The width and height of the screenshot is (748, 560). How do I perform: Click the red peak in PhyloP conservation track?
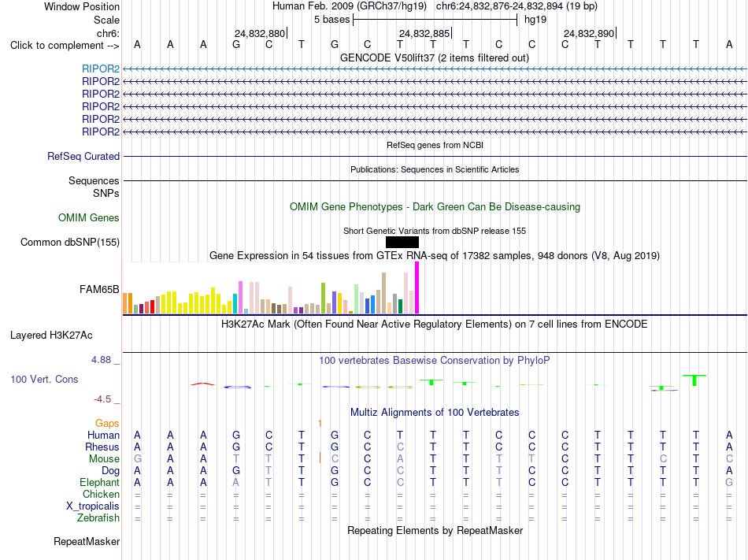click(202, 384)
